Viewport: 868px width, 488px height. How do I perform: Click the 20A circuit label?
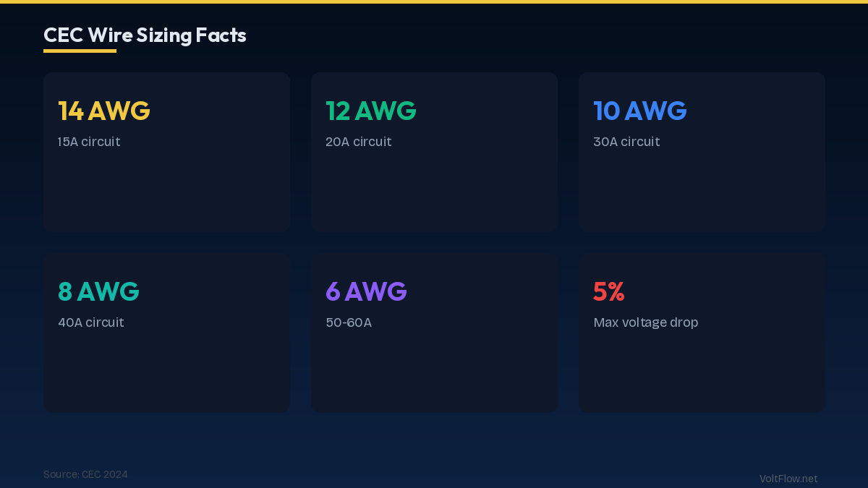(x=358, y=142)
